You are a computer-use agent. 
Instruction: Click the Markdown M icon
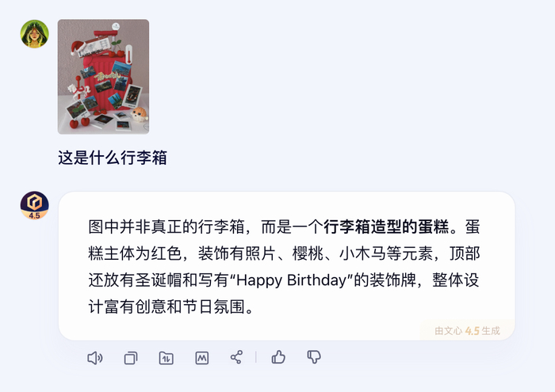(201, 358)
